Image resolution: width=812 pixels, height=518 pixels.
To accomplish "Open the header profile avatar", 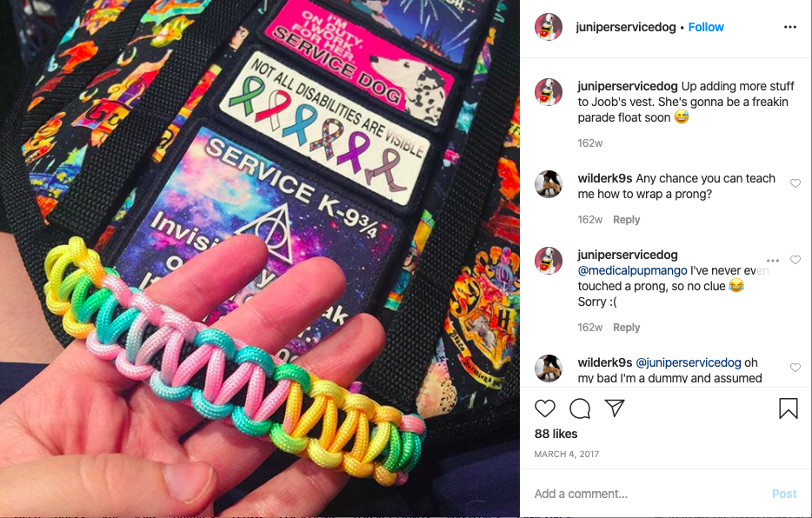I will pyautogui.click(x=549, y=27).
